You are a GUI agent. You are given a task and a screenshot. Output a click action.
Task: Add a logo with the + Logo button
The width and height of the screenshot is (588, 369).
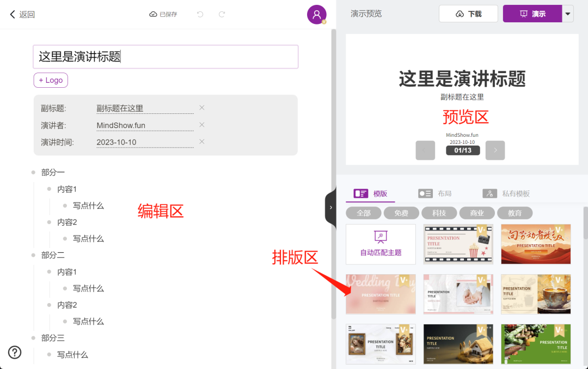51,80
